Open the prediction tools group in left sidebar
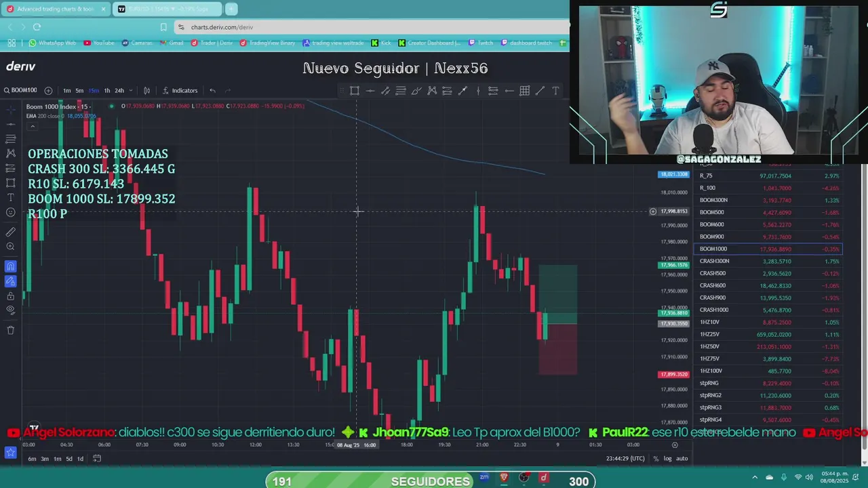 [10, 169]
